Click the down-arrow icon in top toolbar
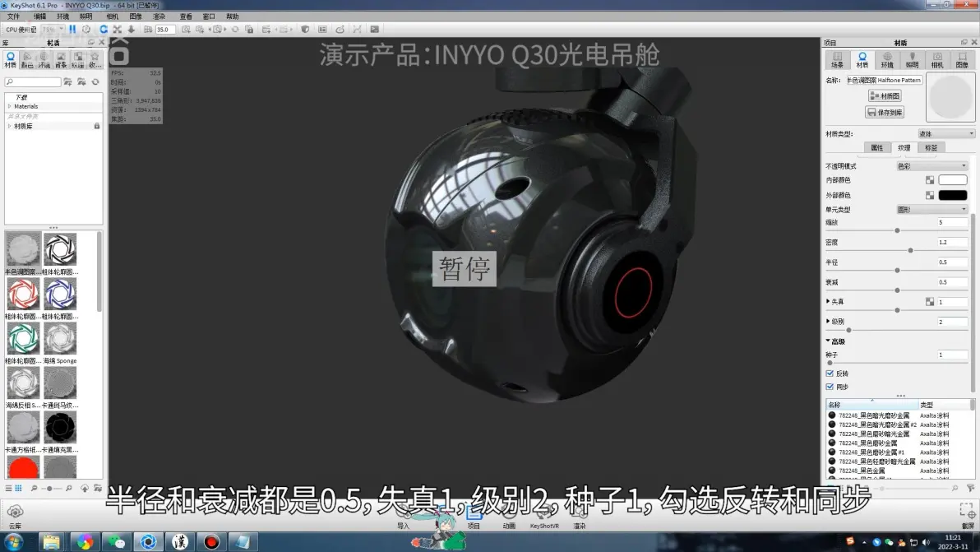 point(132,30)
